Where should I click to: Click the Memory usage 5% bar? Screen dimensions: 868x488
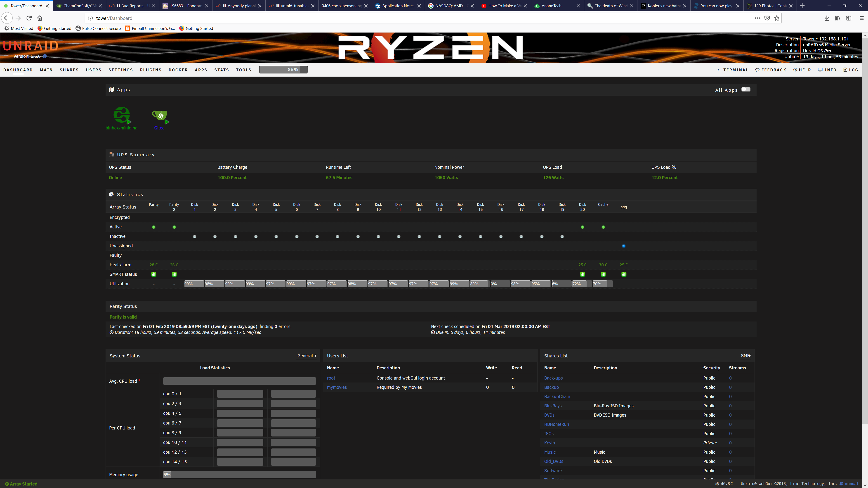[239, 474]
